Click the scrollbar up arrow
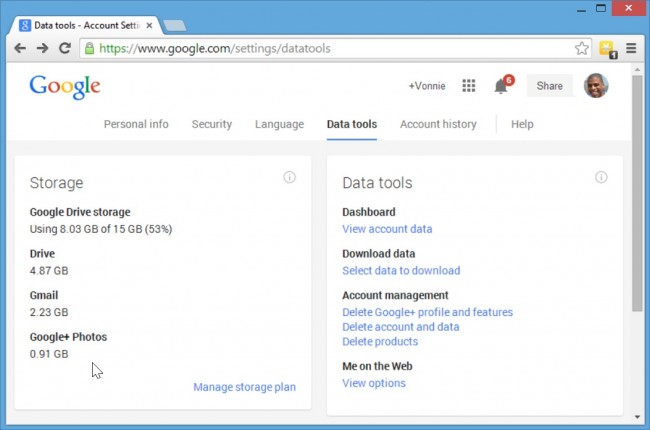The height and width of the screenshot is (430, 650). click(x=637, y=70)
